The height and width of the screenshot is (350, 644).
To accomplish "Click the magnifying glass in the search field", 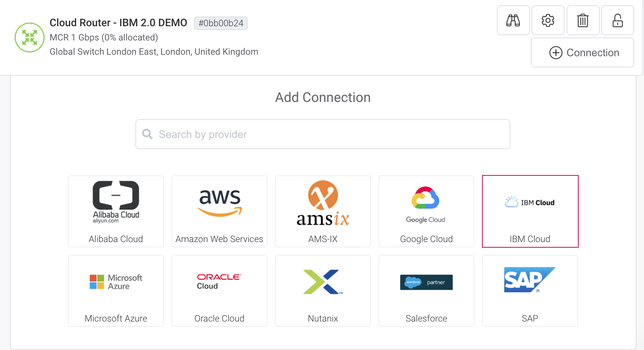I will tap(147, 134).
